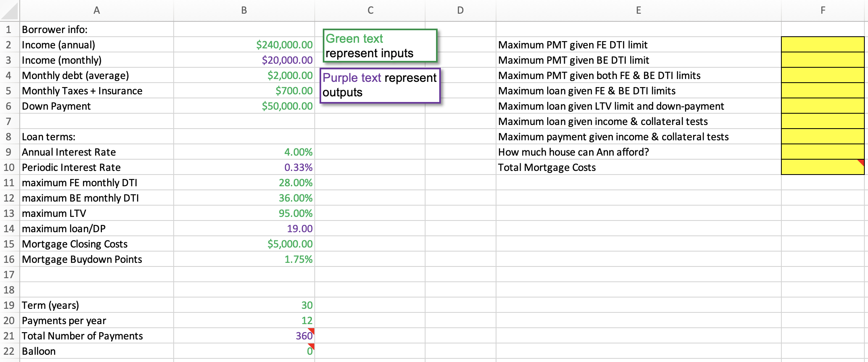This screenshot has height=362, width=868.
Task: Click the 'Purple text represent outputs' text box
Action: pos(380,85)
